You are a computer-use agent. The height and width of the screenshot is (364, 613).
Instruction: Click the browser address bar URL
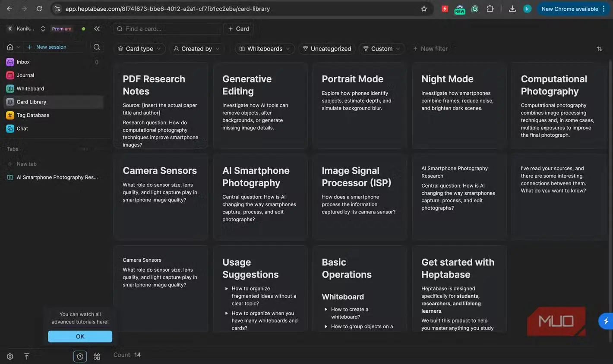167,9
